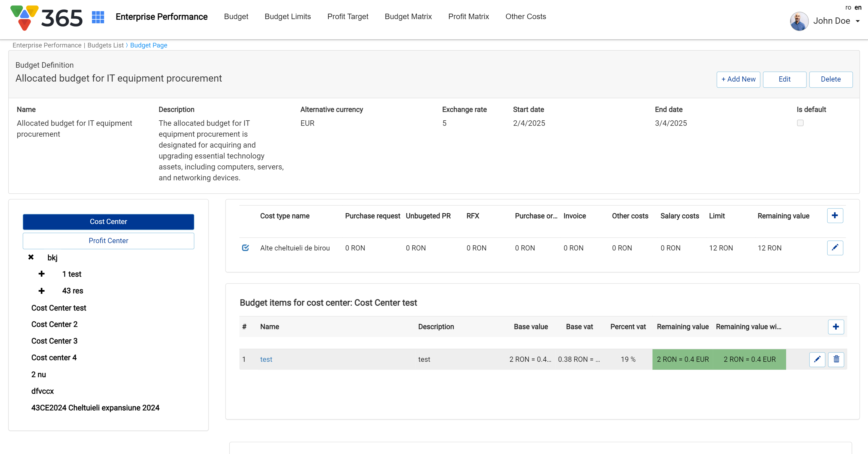This screenshot has width=868, height=454.
Task: Expand the 43 res tree node
Action: [x=41, y=291]
